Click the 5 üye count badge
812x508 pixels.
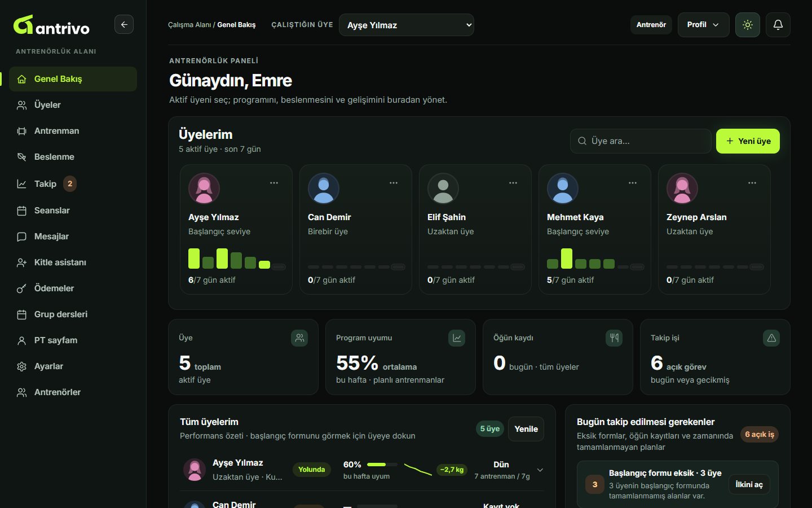click(490, 429)
